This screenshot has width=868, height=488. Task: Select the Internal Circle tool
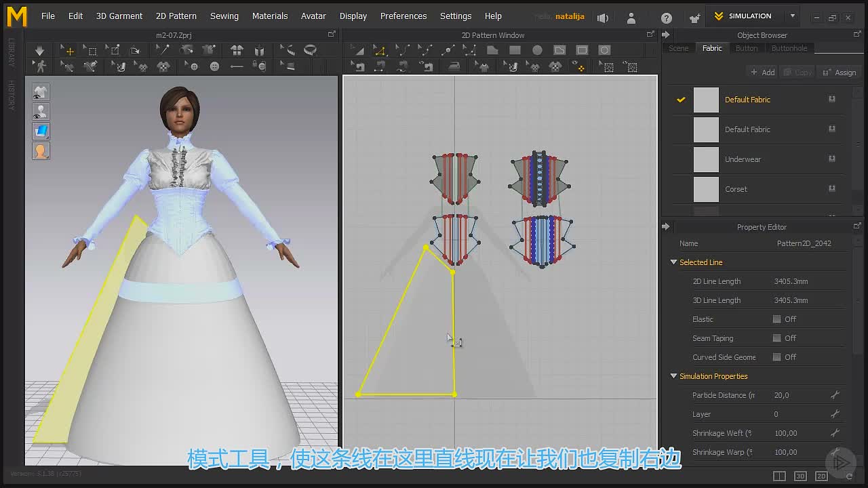[x=604, y=50]
